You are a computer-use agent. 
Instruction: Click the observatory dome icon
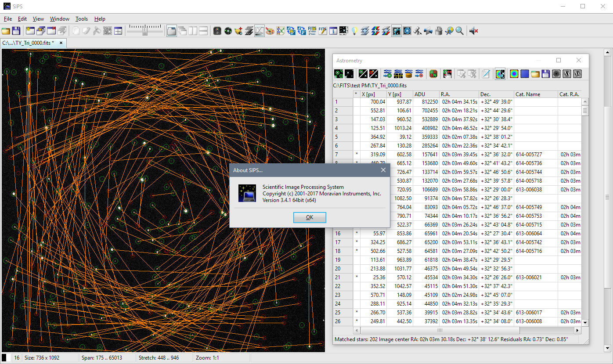coord(439,31)
